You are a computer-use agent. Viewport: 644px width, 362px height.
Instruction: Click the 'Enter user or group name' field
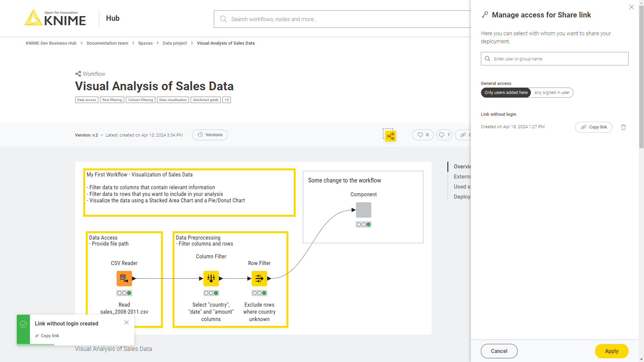[554, 59]
